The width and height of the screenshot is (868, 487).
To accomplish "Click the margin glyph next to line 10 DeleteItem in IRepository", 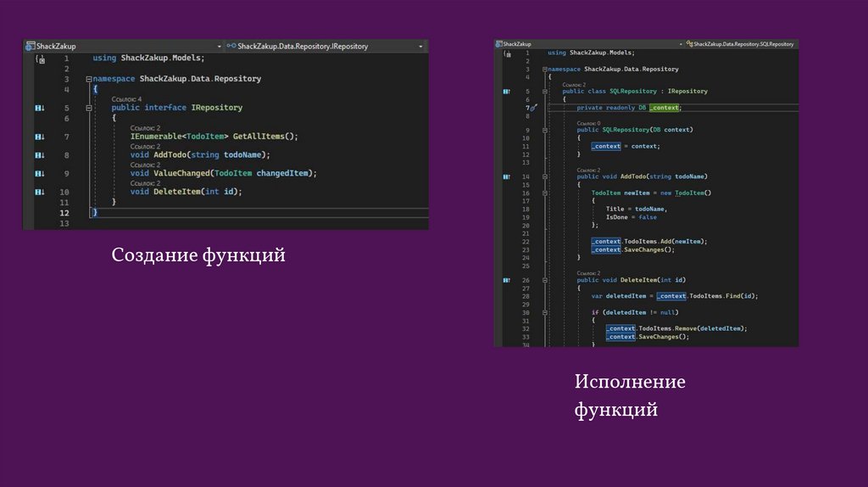I will pos(39,193).
